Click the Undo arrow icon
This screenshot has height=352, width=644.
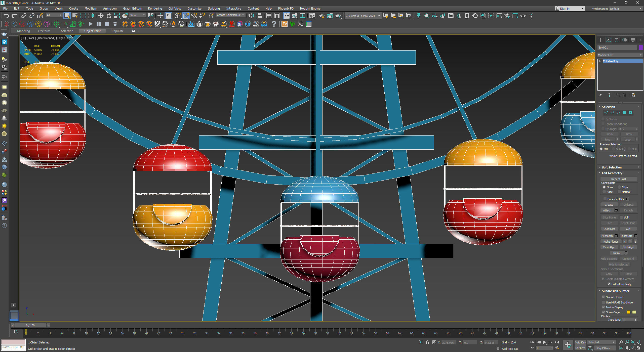[x=6, y=16]
